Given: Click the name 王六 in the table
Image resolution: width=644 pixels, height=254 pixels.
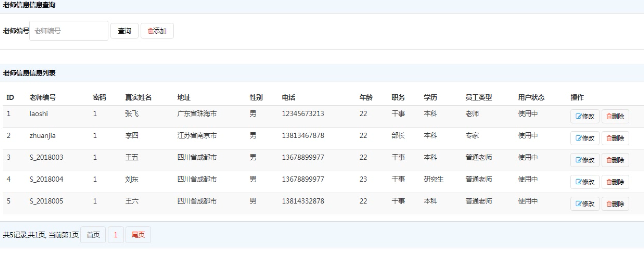Looking at the screenshot, I should (x=132, y=201).
